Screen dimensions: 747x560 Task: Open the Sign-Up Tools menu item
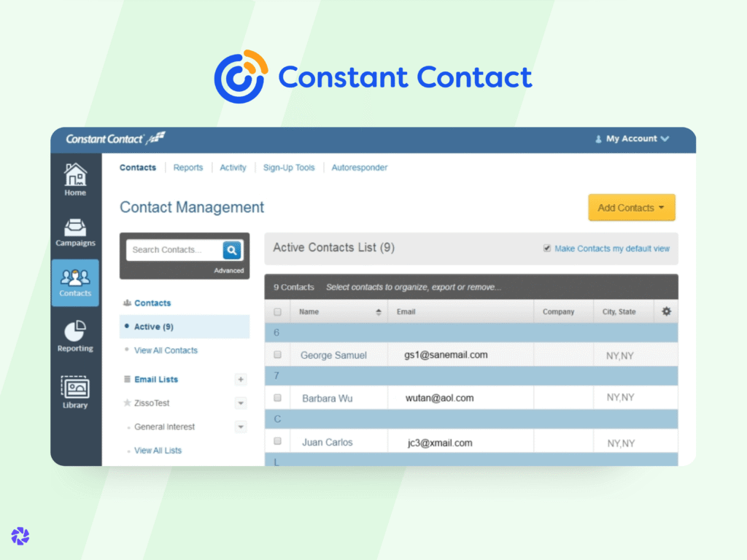click(289, 168)
